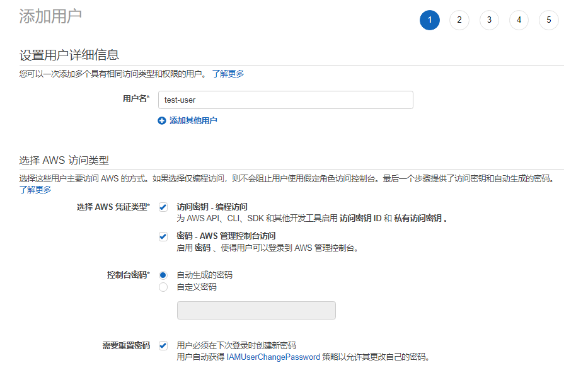Click the step 1 circle indicator
576x392 pixels.
(x=429, y=20)
